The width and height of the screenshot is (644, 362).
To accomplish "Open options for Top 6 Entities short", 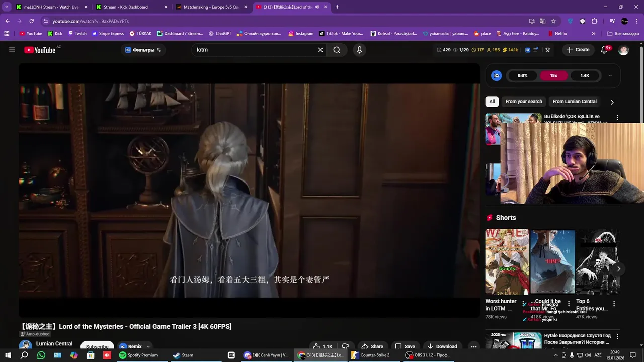I will [614, 304].
